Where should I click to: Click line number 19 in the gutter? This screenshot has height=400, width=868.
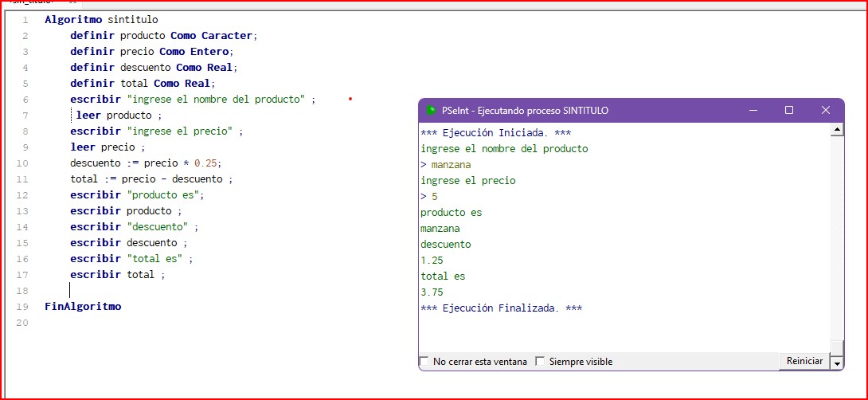23,307
